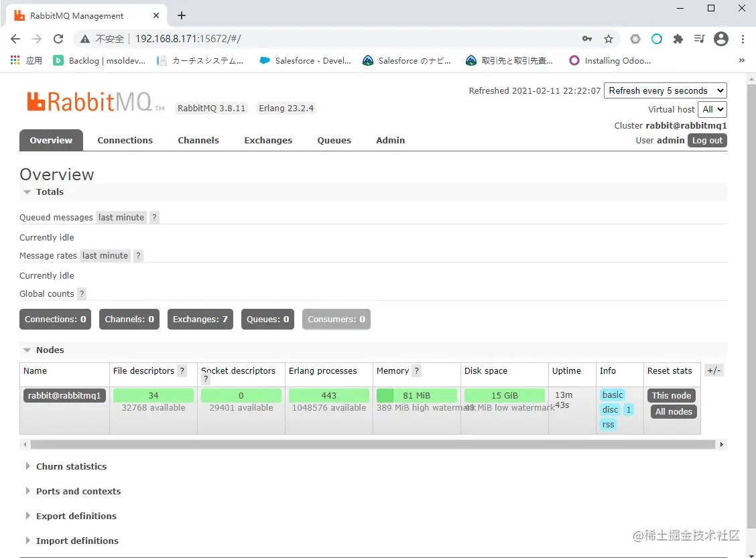Click the Memory 81 MiB usage bar

point(417,396)
